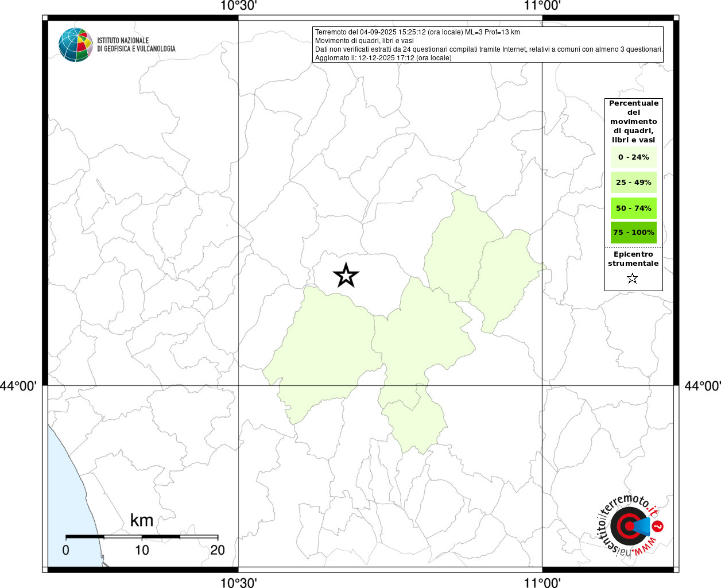
Task: Click the scale bar value '0'
Action: pyautogui.click(x=66, y=550)
